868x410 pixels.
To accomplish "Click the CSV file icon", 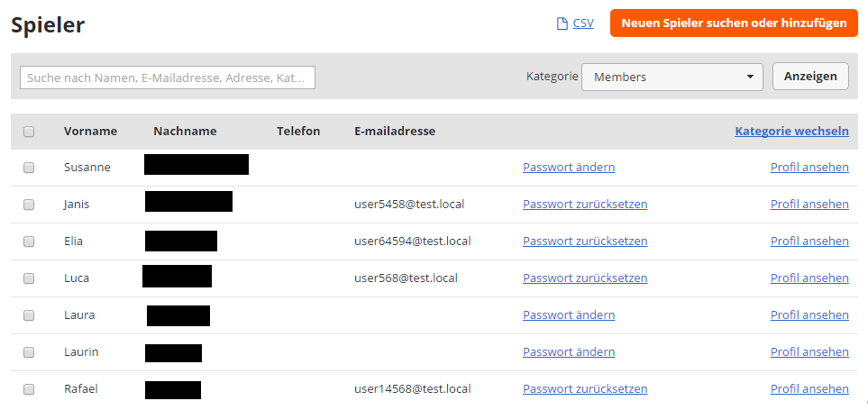I will point(562,23).
